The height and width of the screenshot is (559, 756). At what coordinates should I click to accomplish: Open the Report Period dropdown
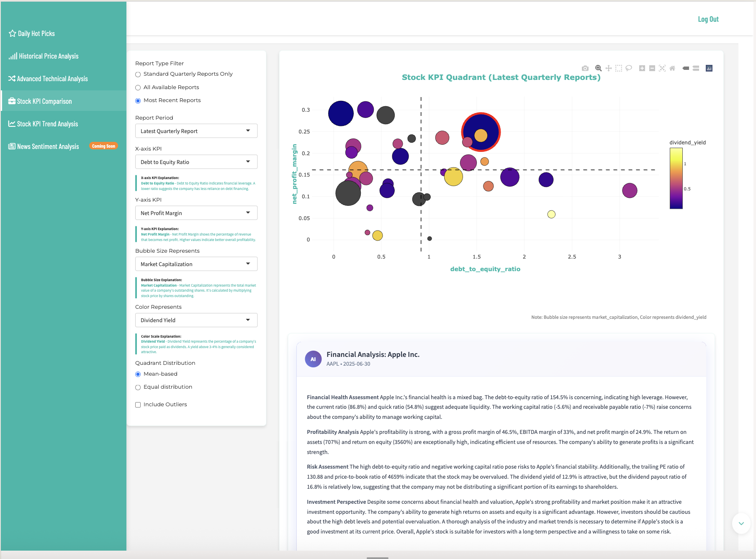click(196, 131)
